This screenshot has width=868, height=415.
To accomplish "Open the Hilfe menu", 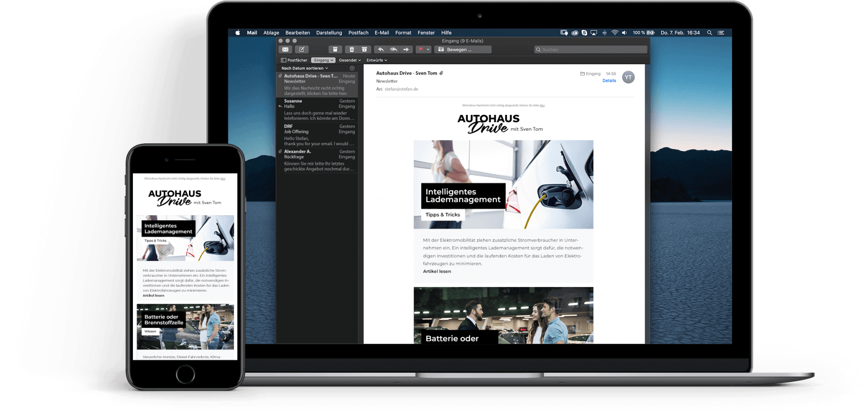I will (446, 33).
